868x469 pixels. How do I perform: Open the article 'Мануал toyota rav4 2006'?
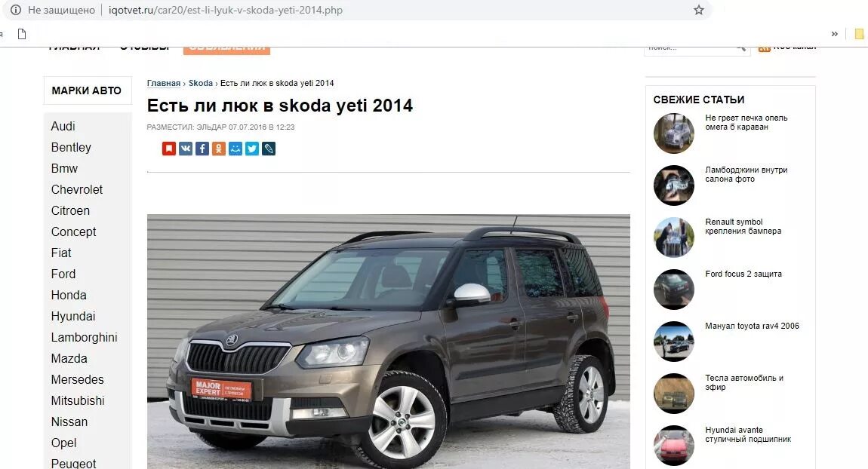point(752,326)
